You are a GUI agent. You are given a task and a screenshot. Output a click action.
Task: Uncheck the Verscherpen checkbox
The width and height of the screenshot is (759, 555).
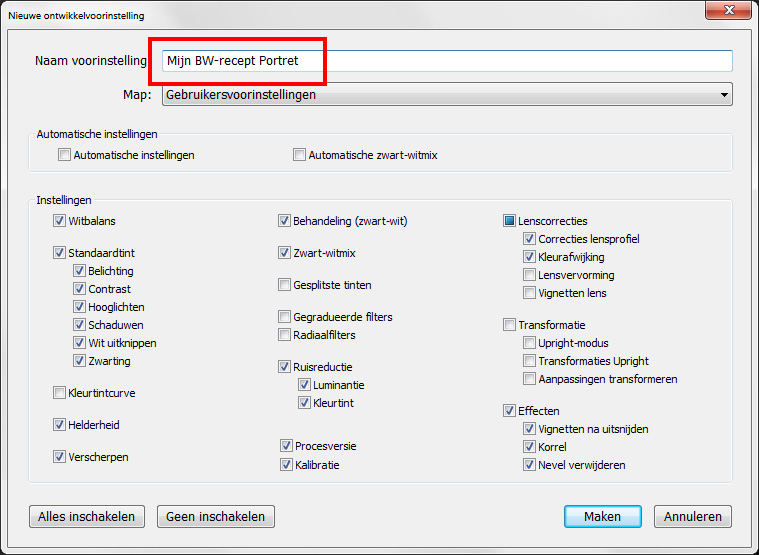click(60, 457)
